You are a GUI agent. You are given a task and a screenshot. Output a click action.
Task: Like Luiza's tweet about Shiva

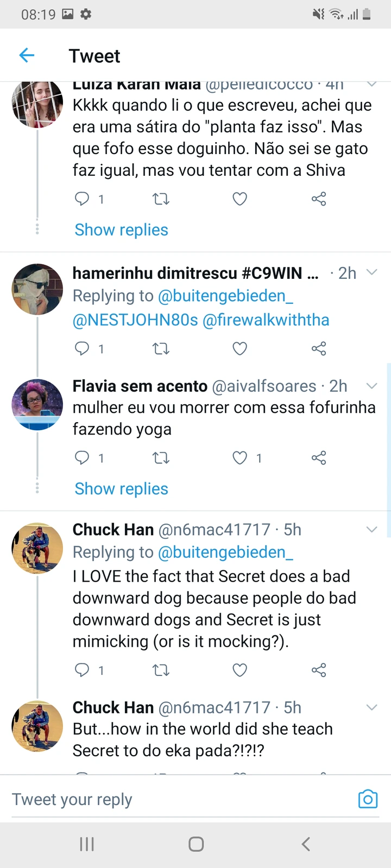click(x=239, y=199)
